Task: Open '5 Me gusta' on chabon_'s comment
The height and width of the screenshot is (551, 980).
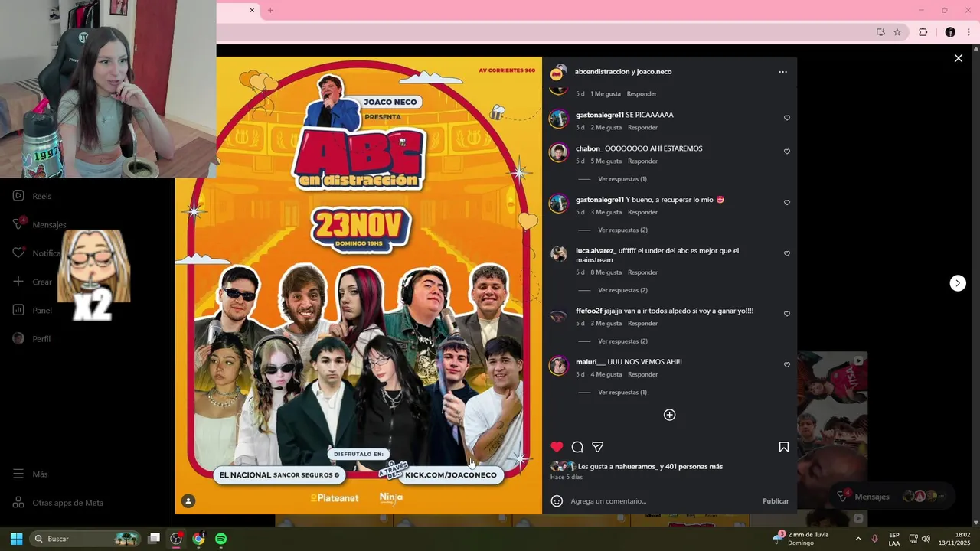Action: click(x=606, y=161)
